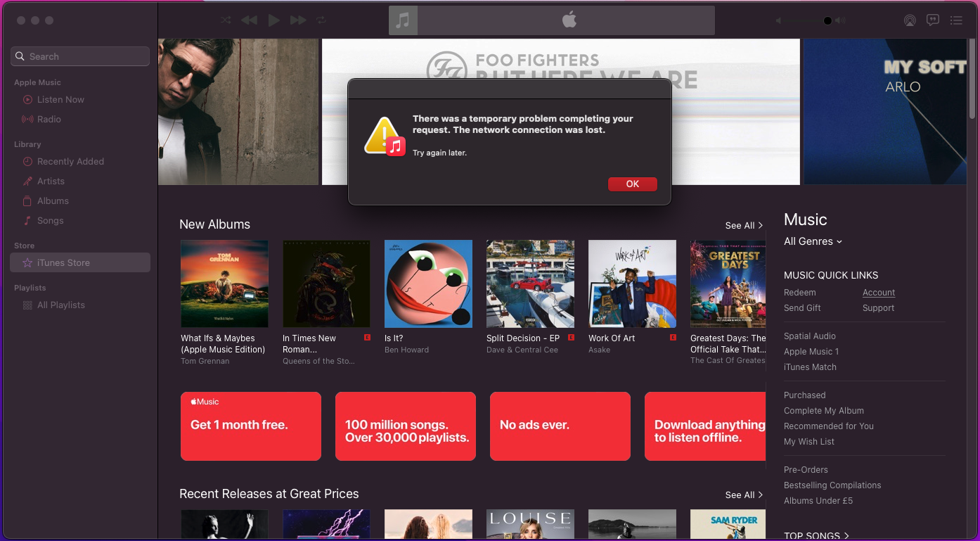Viewport: 980px width, 541px height.
Task: Open the Sam Ryder album cover
Action: tap(728, 526)
